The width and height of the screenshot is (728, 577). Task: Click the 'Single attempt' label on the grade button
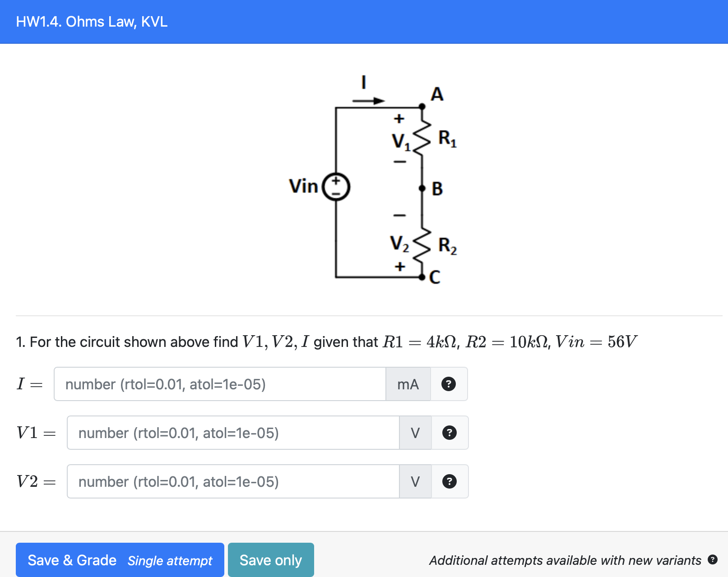click(170, 561)
